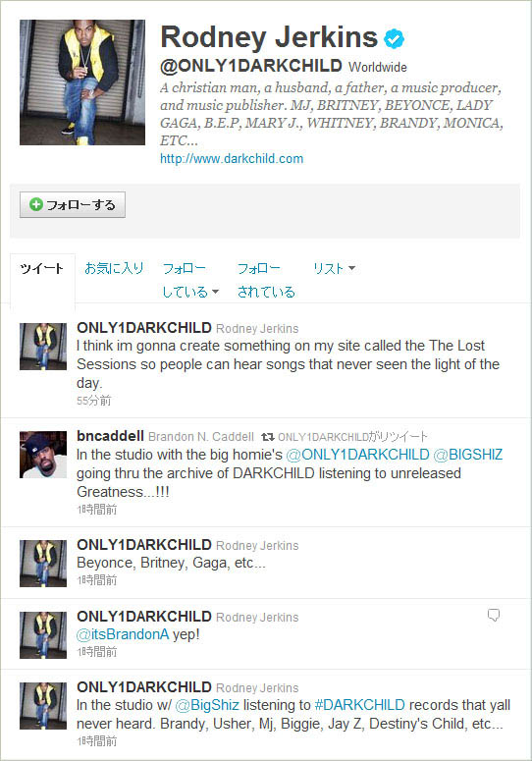Select the ツイート tab

tap(42, 268)
